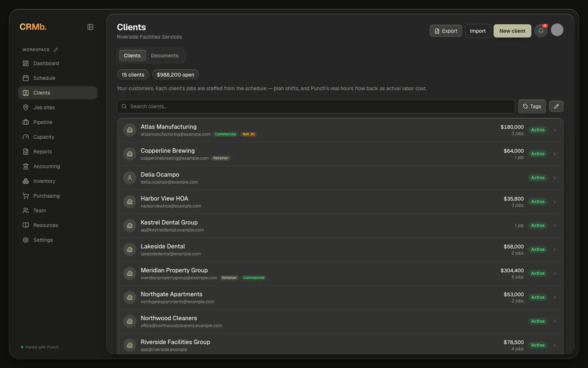
Task: Edit workspace pencil icon
Action: (x=55, y=50)
